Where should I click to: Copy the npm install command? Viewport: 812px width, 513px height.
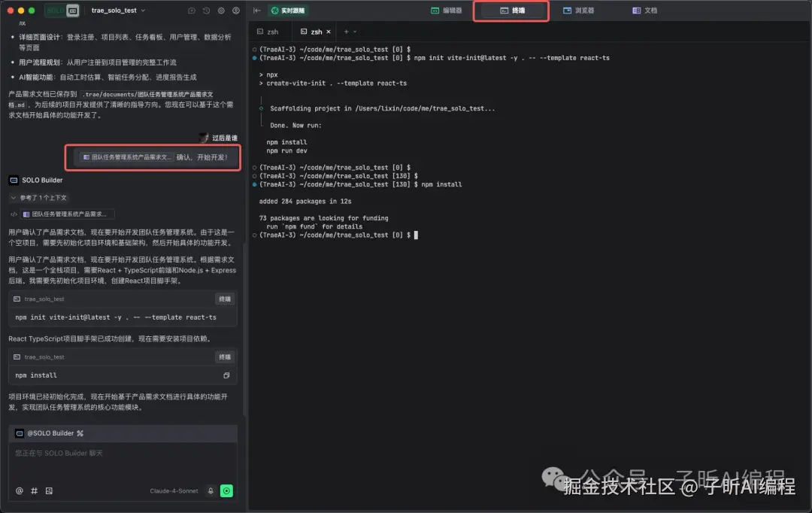[x=226, y=375]
